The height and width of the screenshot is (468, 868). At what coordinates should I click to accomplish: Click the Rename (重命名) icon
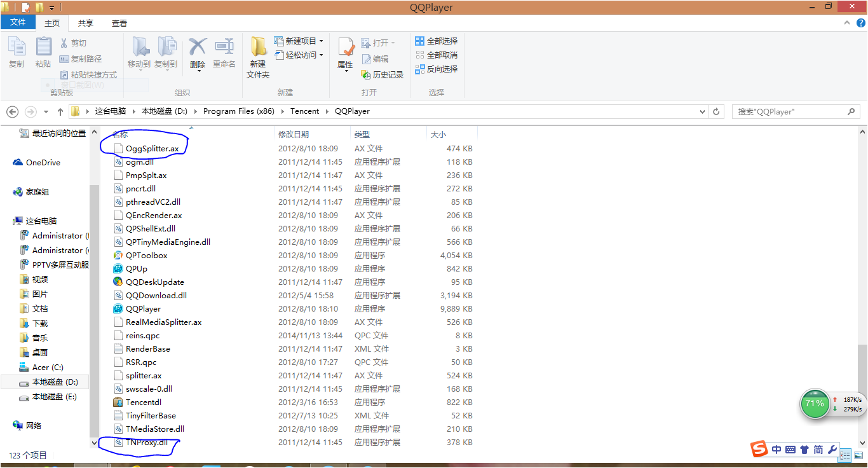[224, 47]
